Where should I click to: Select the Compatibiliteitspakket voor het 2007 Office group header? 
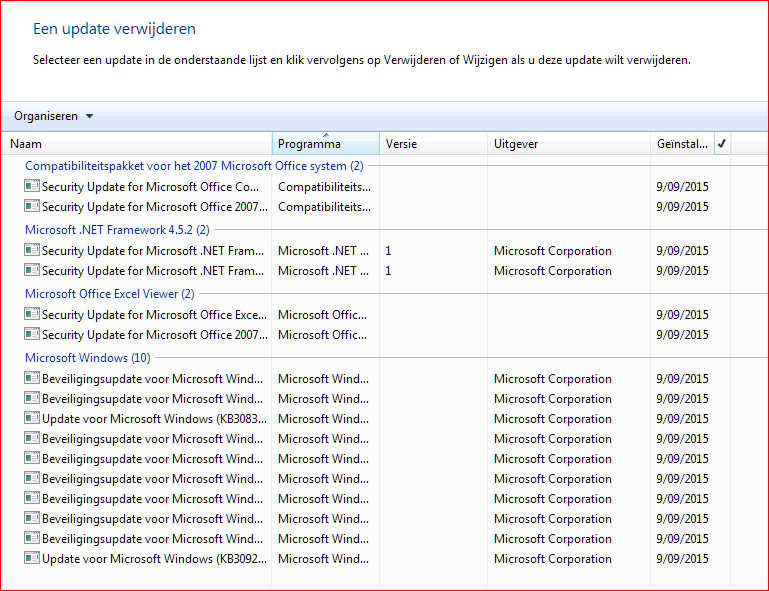(x=193, y=166)
